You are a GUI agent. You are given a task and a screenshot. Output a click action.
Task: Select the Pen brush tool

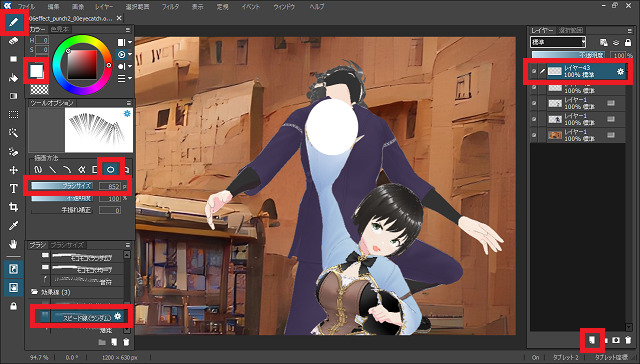[13, 22]
